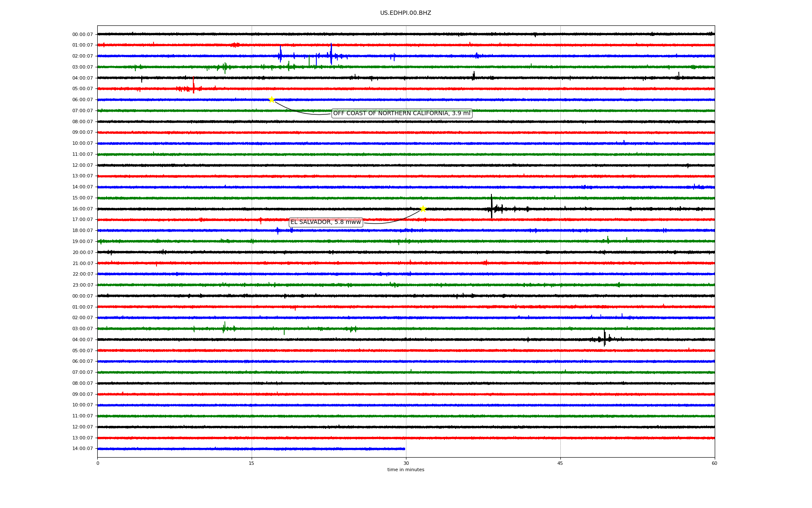Click the 'time in minutes' axis label
This screenshot has width=812, height=508.
coord(406,470)
